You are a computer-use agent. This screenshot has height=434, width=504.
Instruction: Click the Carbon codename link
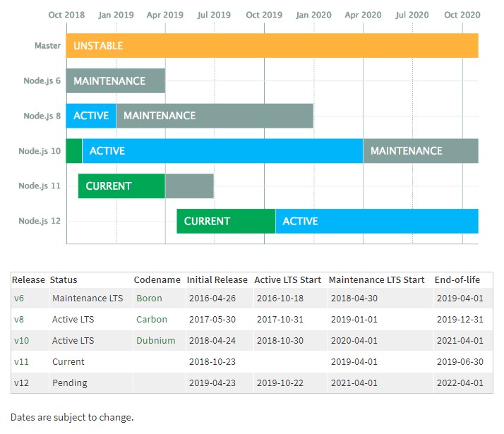(x=152, y=319)
